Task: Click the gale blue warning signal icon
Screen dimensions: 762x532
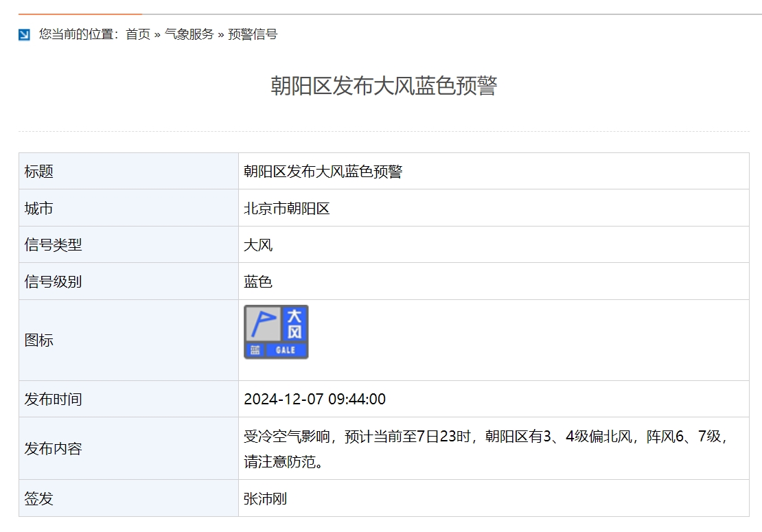Action: pos(276,332)
